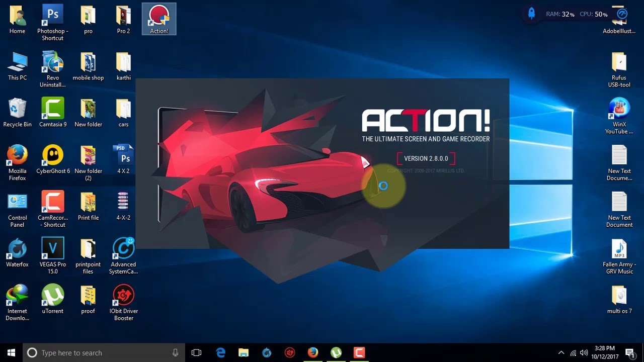Launch Internet Download Manager icon

[x=17, y=303]
